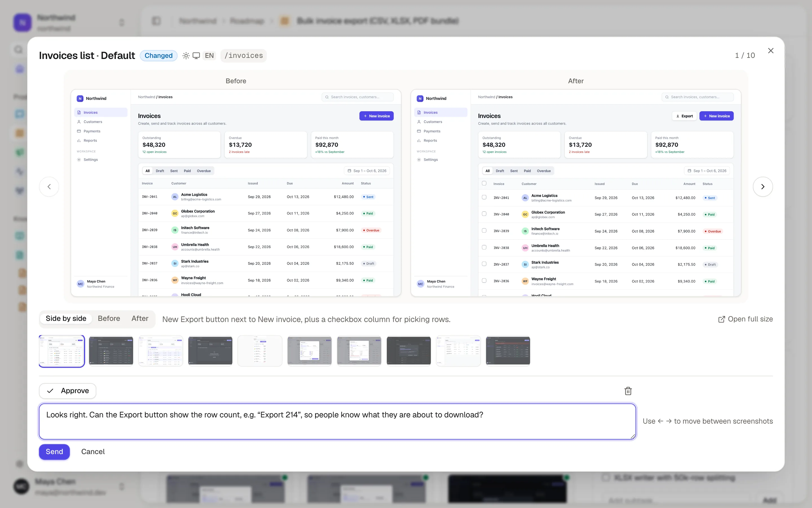Click the EN language badge
This screenshot has width=812, height=508.
click(209, 55)
